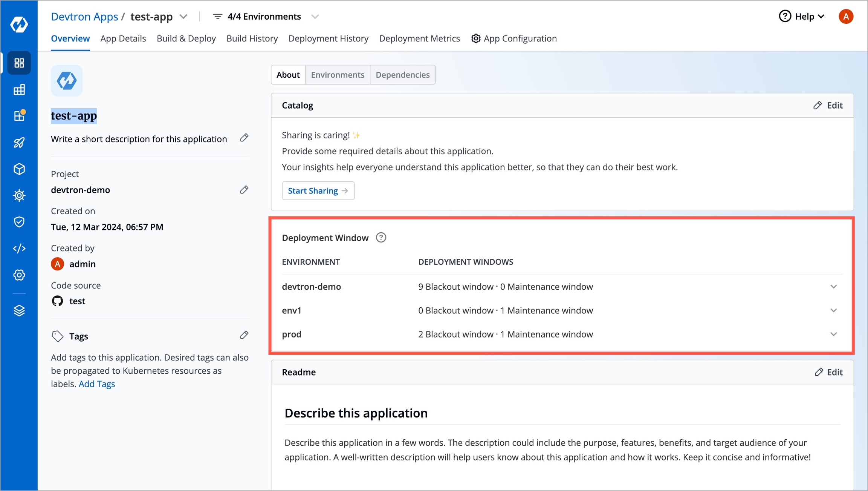Open the user avatar A at top right
Image resolution: width=868 pixels, height=491 pixels.
click(x=846, y=17)
